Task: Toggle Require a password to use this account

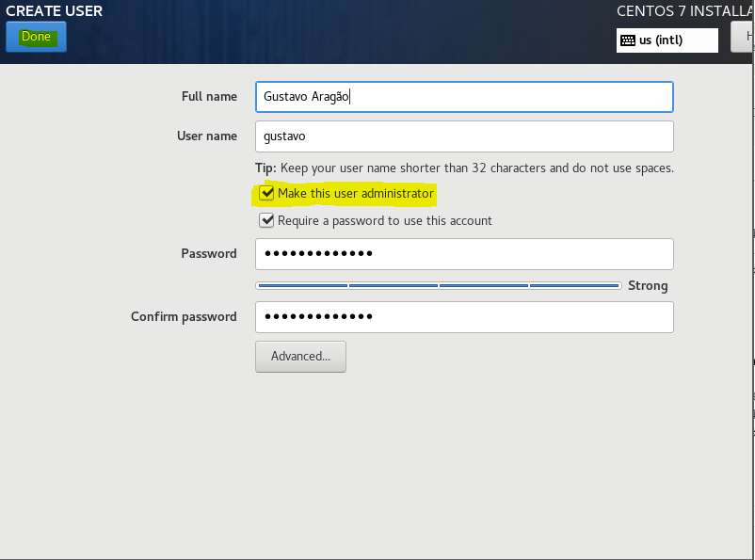Action: 268,221
